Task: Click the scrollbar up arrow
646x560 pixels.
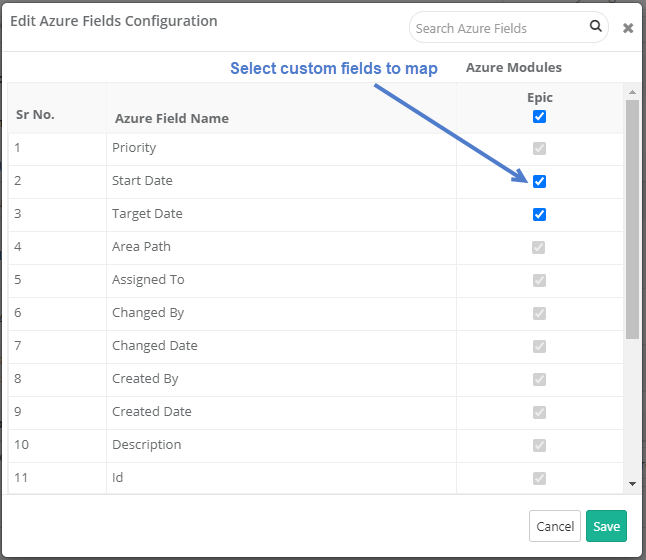Action: (632, 92)
